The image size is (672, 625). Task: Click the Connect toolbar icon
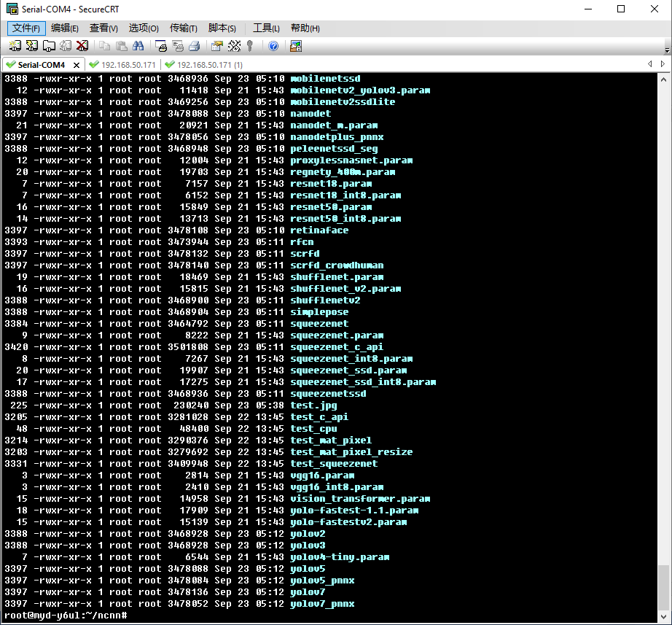15,46
